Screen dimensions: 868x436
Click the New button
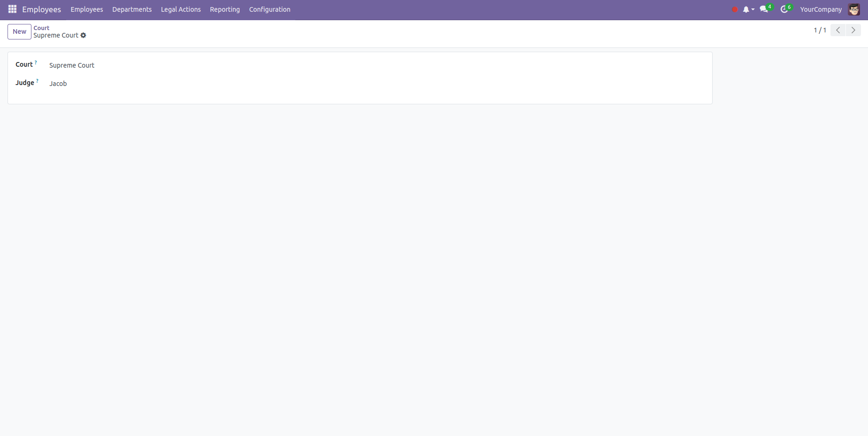pos(19,31)
